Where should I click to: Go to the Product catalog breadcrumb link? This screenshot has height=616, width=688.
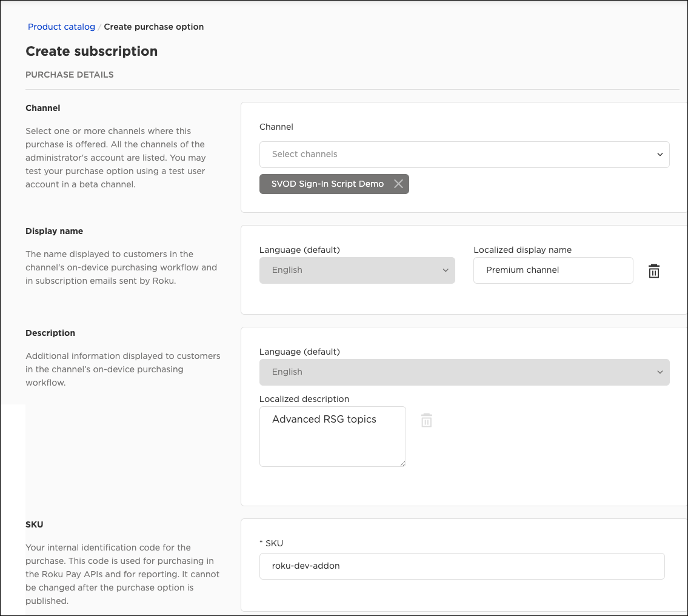pyautogui.click(x=61, y=27)
